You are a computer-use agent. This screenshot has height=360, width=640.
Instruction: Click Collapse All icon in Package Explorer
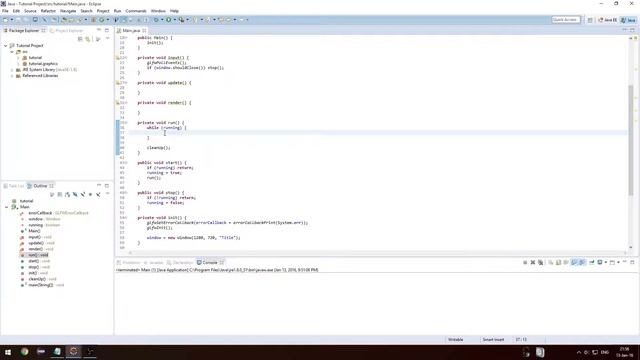coord(80,39)
